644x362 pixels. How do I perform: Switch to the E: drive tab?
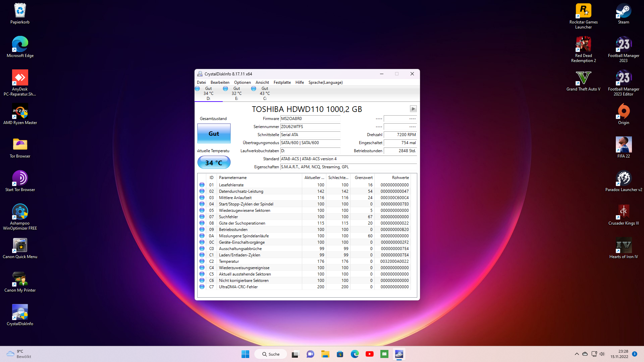point(236,93)
